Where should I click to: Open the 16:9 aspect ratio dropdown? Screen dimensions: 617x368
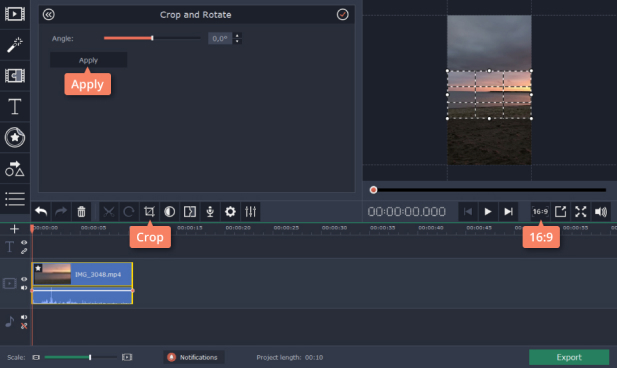pos(540,212)
